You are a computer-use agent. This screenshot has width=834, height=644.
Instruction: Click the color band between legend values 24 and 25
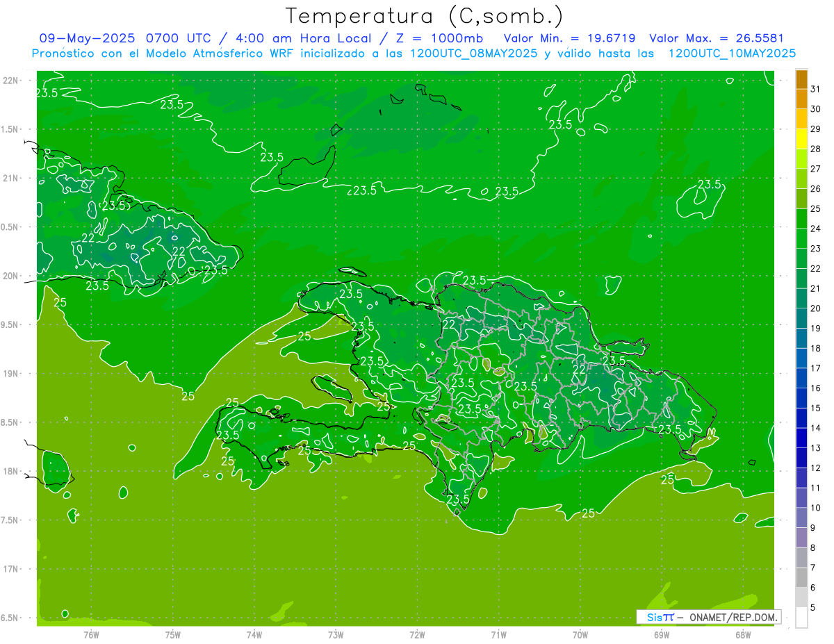[801, 218]
